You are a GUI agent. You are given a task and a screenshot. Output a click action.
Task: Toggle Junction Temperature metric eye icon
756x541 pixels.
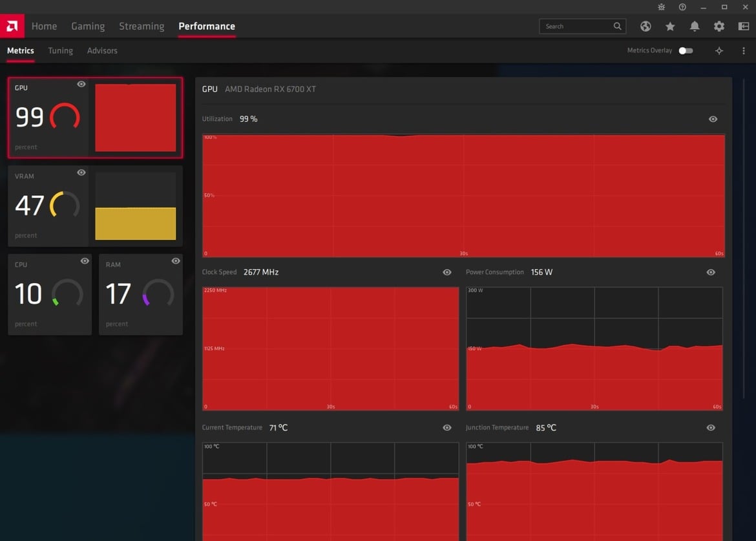click(x=711, y=428)
